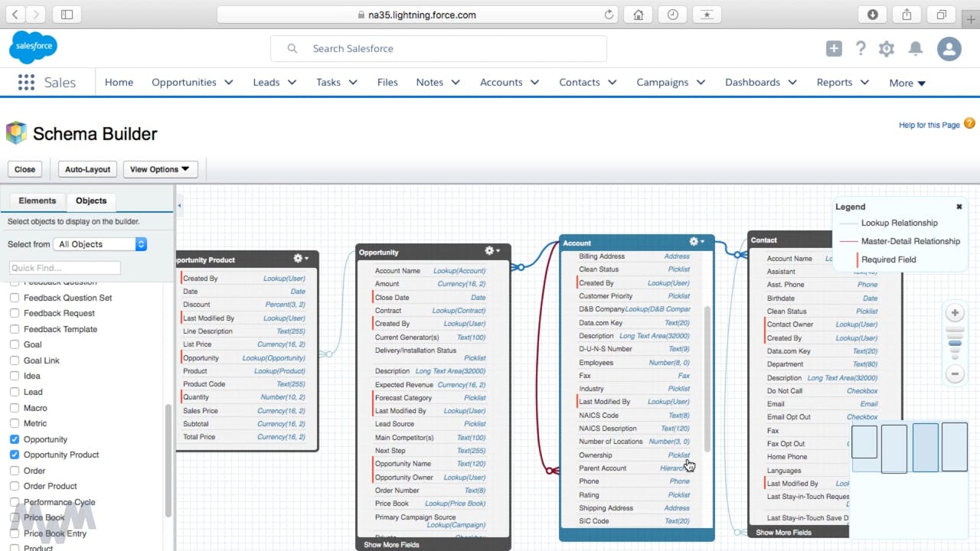Open the Contacts tab

click(x=580, y=82)
